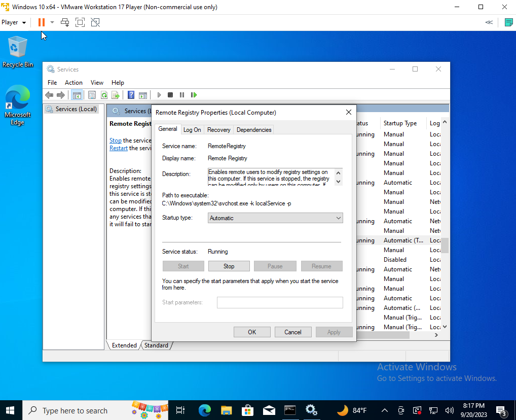The height and width of the screenshot is (420, 516).
Task: Show hidden system tray icons chevron
Action: click(384, 410)
